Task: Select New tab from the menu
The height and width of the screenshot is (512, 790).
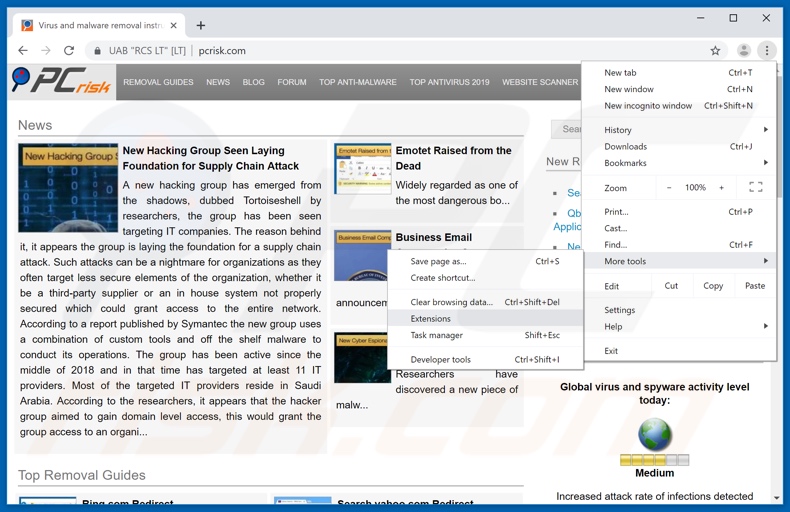Action: 678,73
